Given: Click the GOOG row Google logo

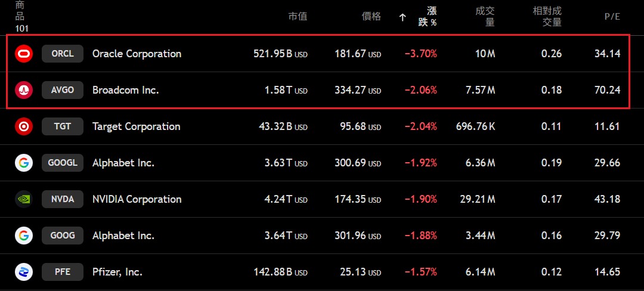Looking at the screenshot, I should (x=23, y=236).
